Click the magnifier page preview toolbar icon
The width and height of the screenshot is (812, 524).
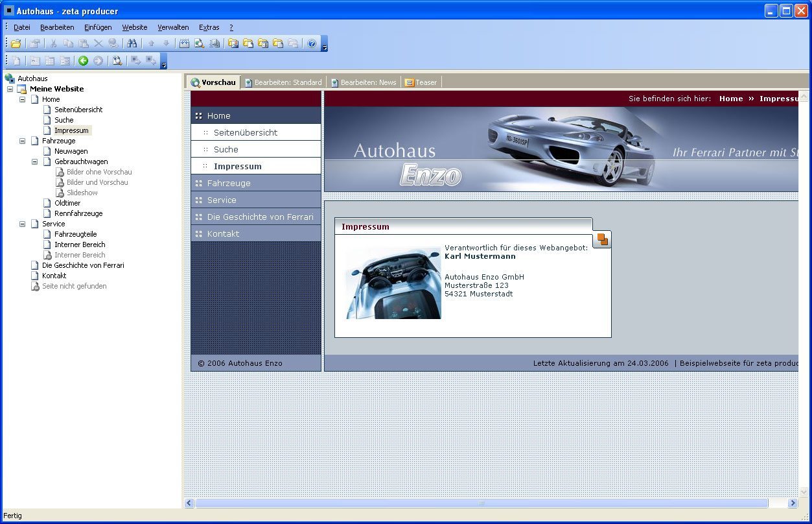tap(199, 43)
